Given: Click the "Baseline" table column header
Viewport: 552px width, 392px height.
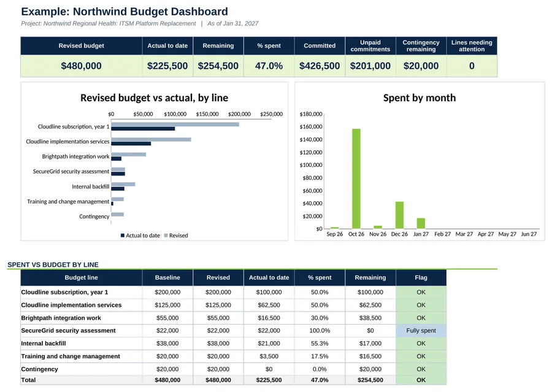Looking at the screenshot, I should pos(167,277).
